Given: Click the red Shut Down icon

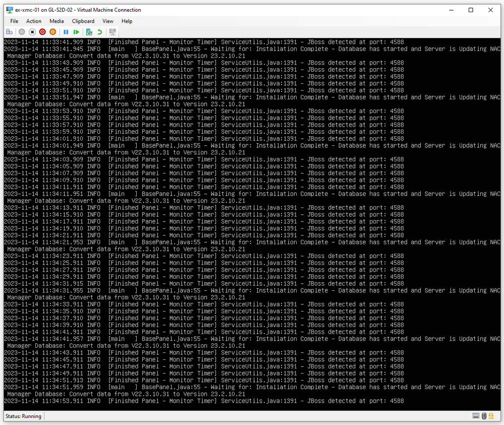Looking at the screenshot, I should (x=42, y=32).
